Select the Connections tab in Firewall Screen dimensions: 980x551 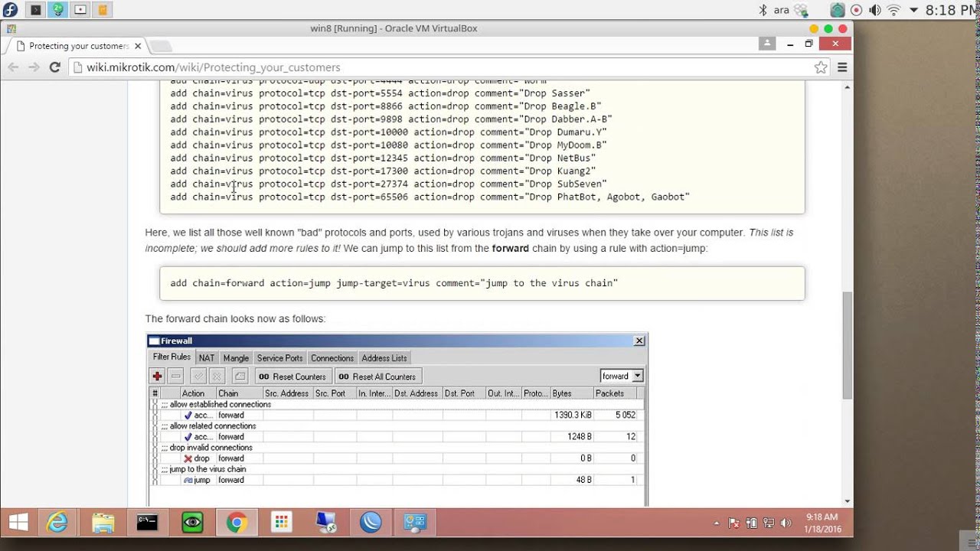(x=332, y=357)
